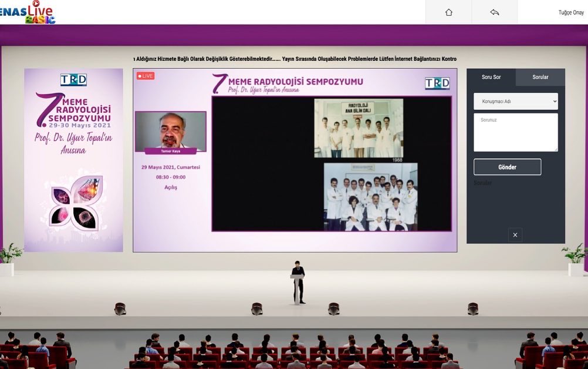
Task: Click into the Sorunuz text field
Action: pyautogui.click(x=516, y=133)
